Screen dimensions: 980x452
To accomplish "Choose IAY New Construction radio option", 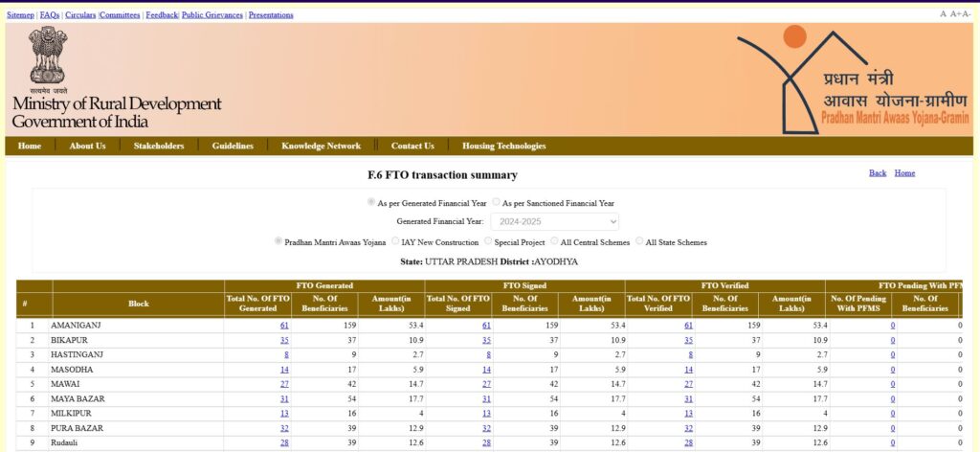I will pos(395,241).
